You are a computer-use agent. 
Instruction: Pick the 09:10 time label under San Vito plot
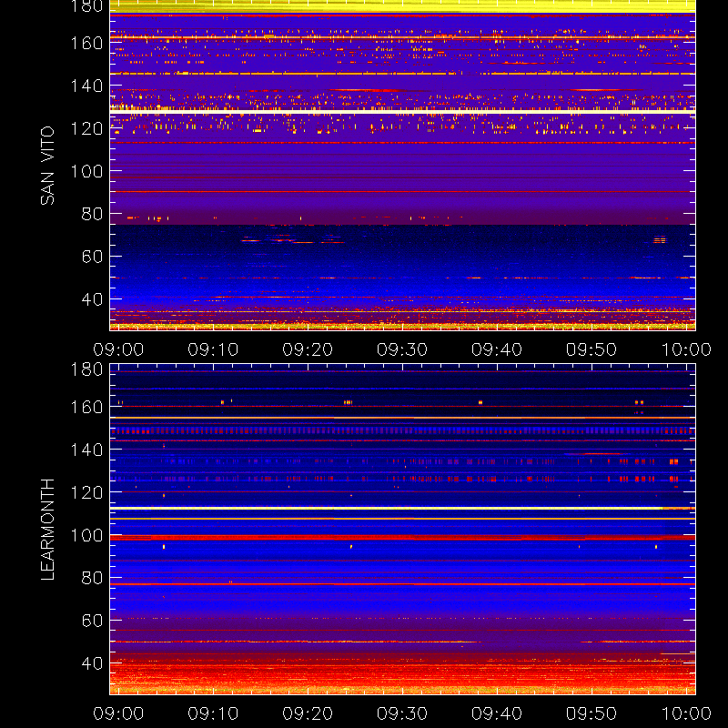(213, 349)
